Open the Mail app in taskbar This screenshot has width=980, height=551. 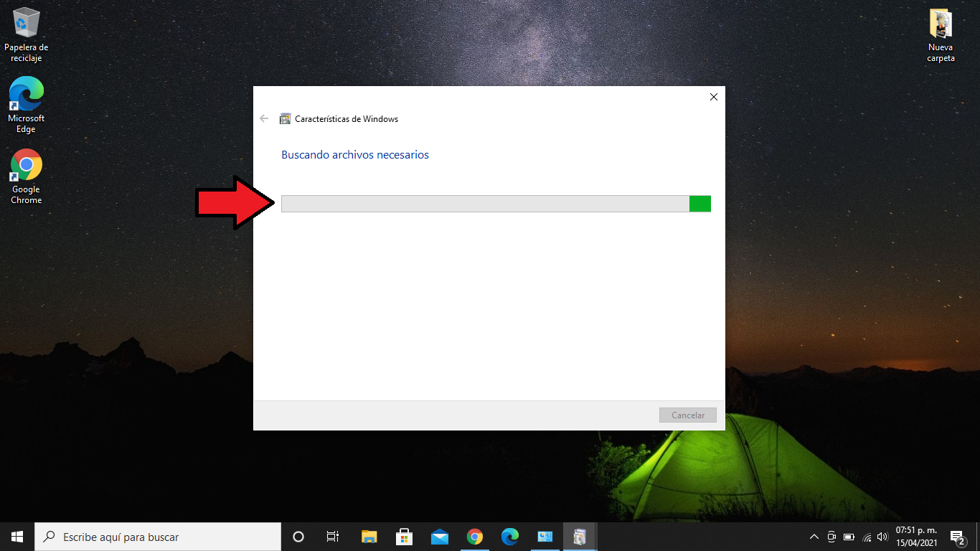tap(440, 537)
